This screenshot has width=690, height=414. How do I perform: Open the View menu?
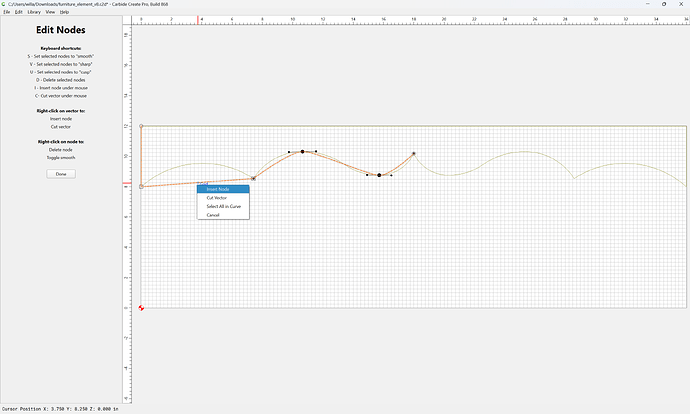(x=50, y=12)
